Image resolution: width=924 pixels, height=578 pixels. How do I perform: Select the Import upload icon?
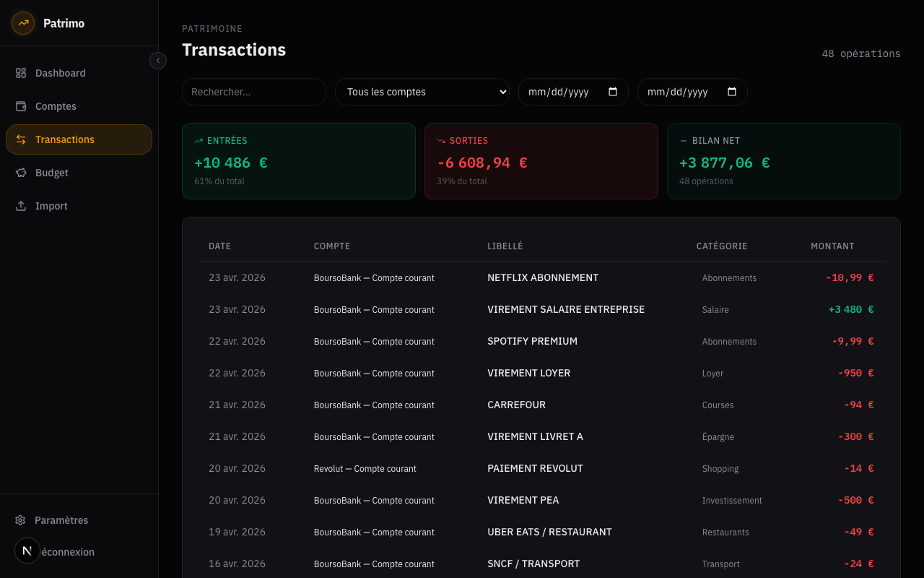pos(22,206)
